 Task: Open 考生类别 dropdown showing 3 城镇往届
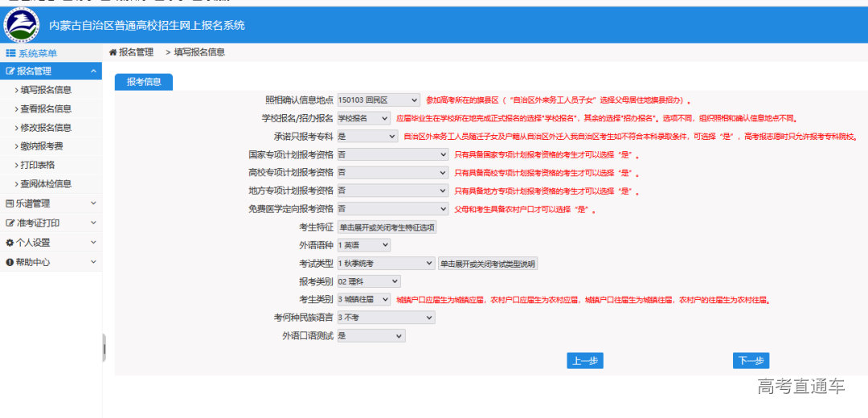[x=363, y=299]
